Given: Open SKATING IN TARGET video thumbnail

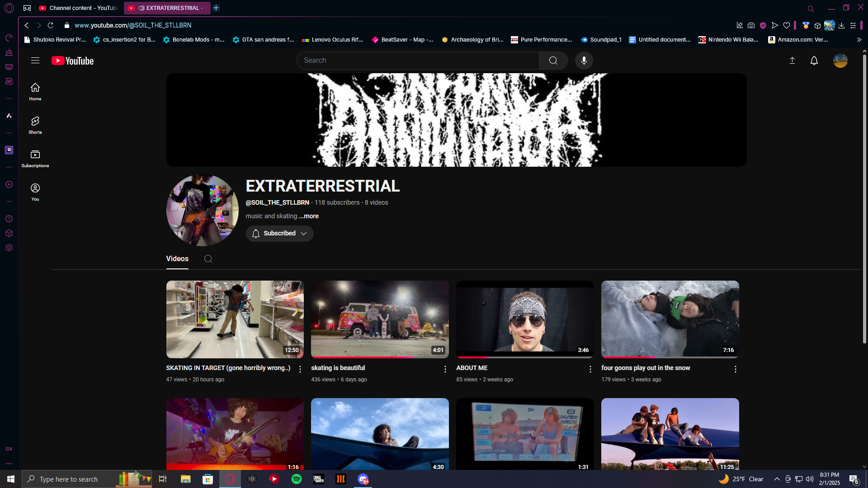Looking at the screenshot, I should pyautogui.click(x=235, y=319).
